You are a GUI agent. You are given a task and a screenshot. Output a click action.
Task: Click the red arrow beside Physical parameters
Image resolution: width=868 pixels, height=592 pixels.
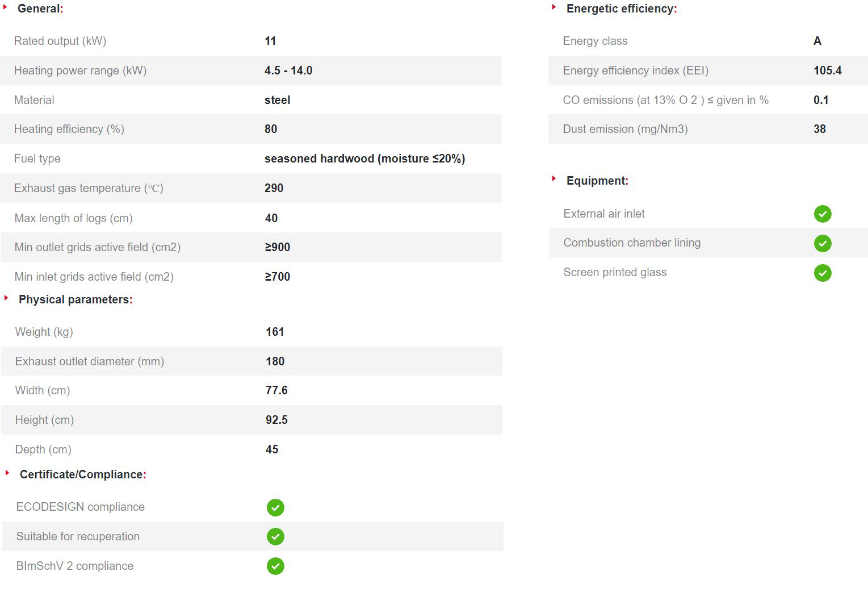[6, 298]
